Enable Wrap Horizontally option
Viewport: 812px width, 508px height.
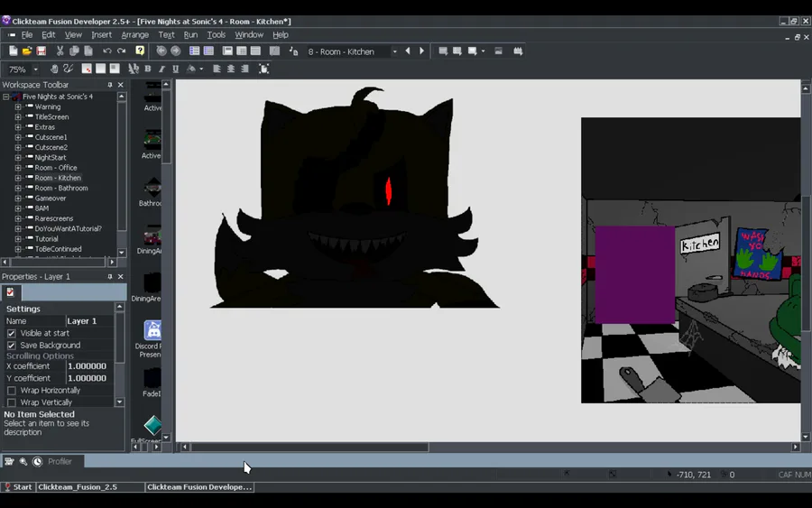click(12, 391)
